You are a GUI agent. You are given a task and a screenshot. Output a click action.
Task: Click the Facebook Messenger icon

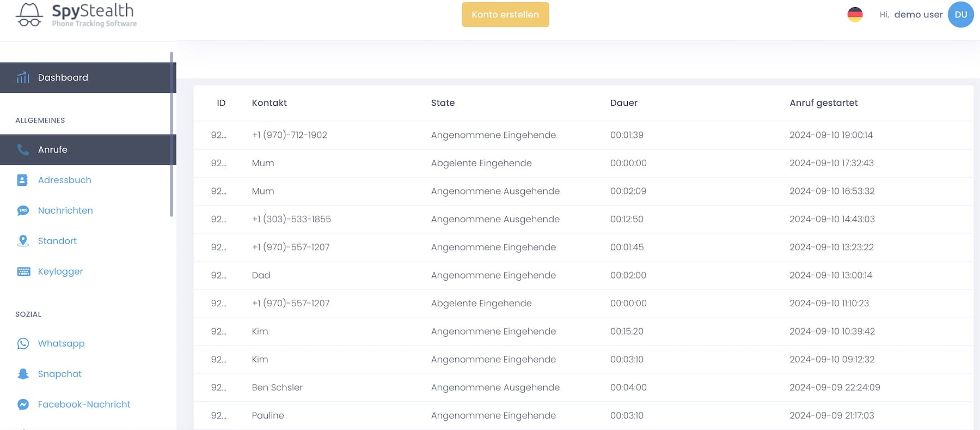point(23,404)
